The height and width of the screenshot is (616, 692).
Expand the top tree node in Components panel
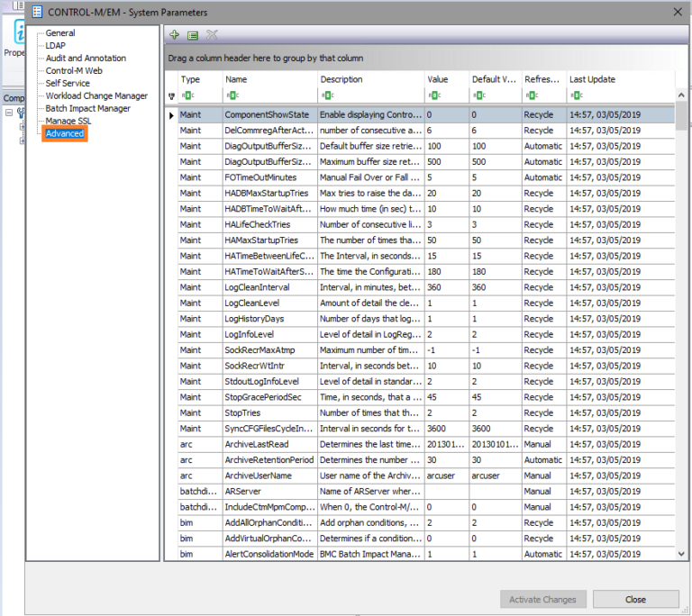(8, 113)
